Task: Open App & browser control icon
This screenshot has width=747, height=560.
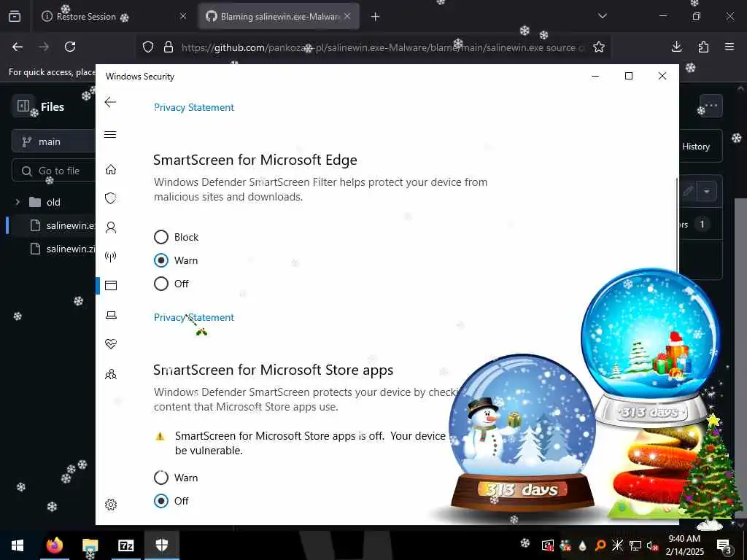Action: tap(111, 285)
